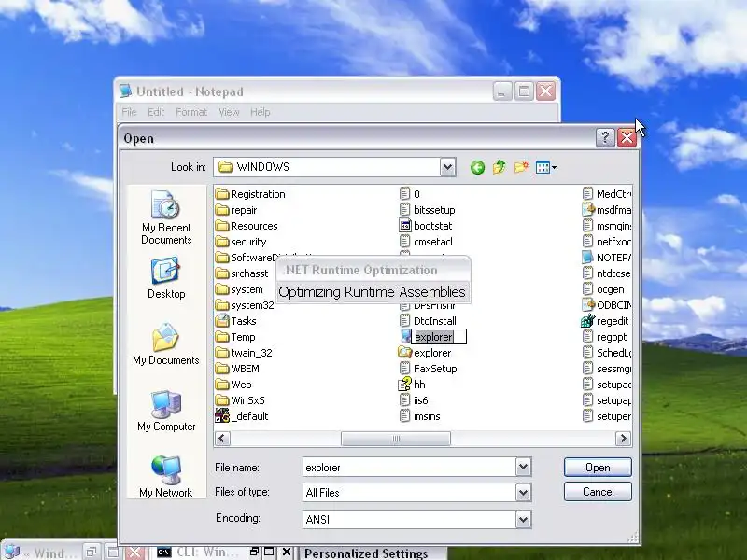Select the Tasks folder
This screenshot has width=747, height=560.
coord(236,321)
